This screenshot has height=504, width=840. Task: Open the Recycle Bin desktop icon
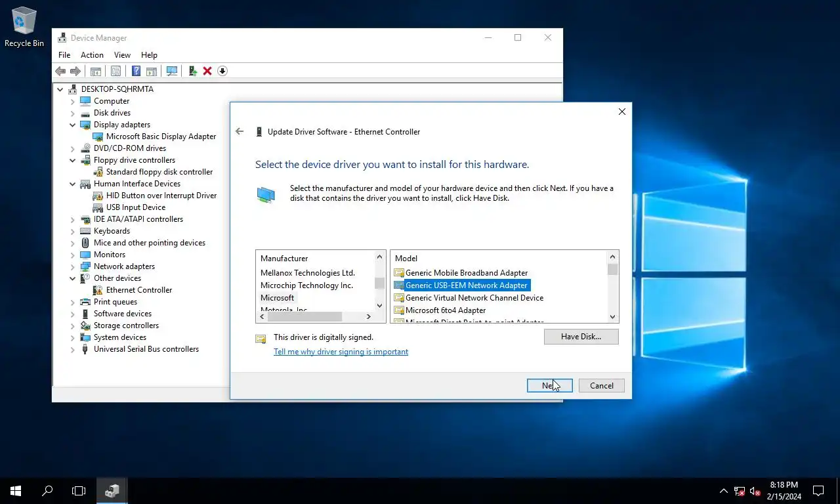(24, 28)
